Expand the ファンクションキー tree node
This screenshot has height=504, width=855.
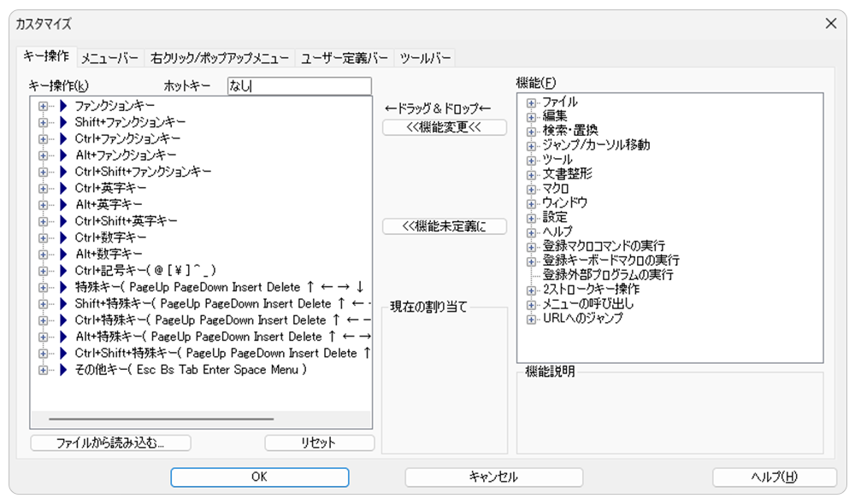click(43, 106)
